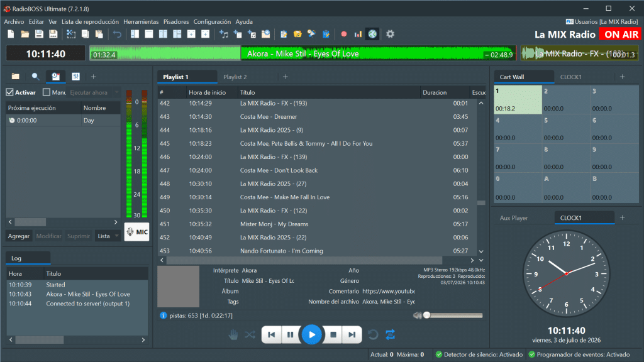Click the hand manual-mode icon
This screenshot has height=362, width=644.
[233, 334]
